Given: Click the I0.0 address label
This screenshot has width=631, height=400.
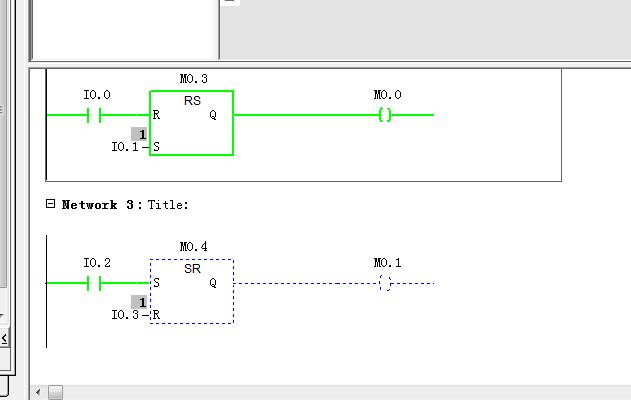Looking at the screenshot, I should pos(97,95).
